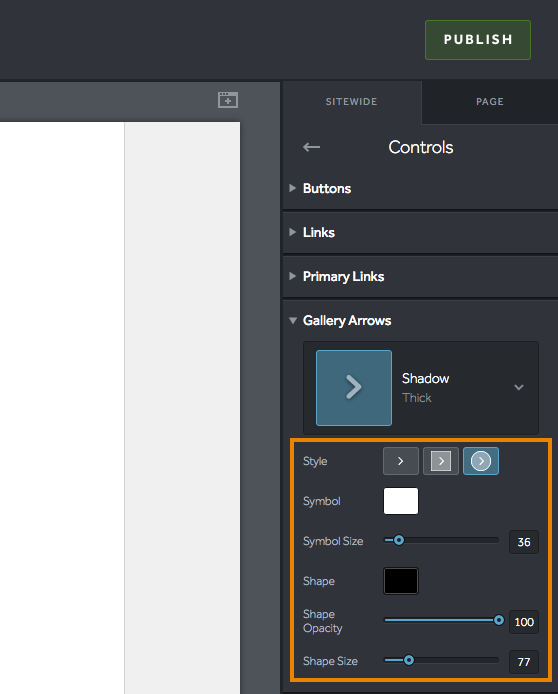Viewport: 558px width, 694px height.
Task: Open the Shadow Thick preset dropdown
Action: pos(519,387)
